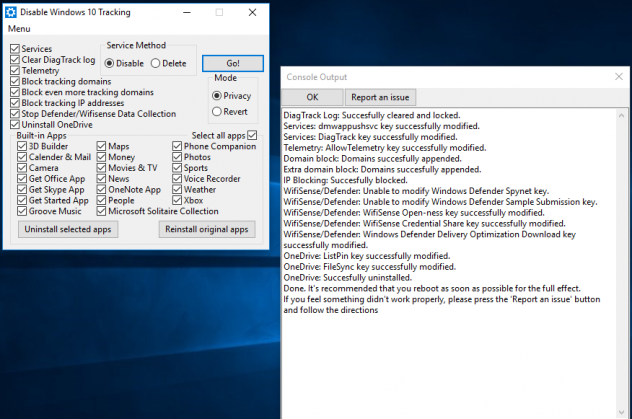Choose Revert mode
This screenshot has height=419, width=632.
pos(217,112)
